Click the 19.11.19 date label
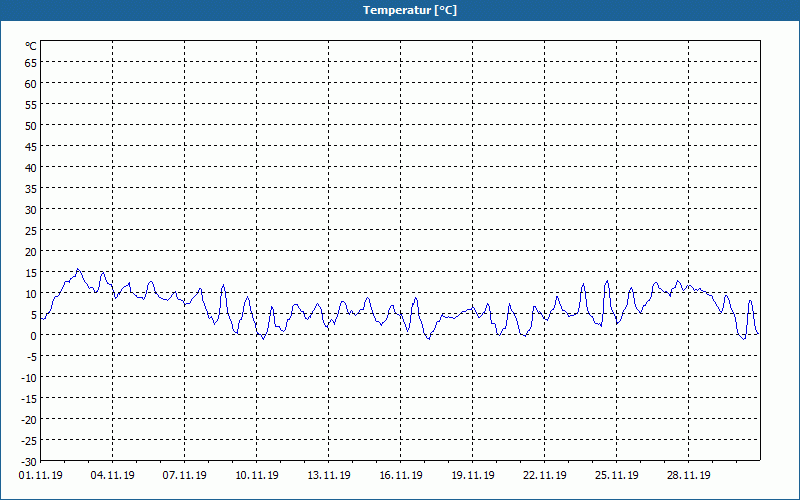The image size is (800, 500). click(x=472, y=475)
